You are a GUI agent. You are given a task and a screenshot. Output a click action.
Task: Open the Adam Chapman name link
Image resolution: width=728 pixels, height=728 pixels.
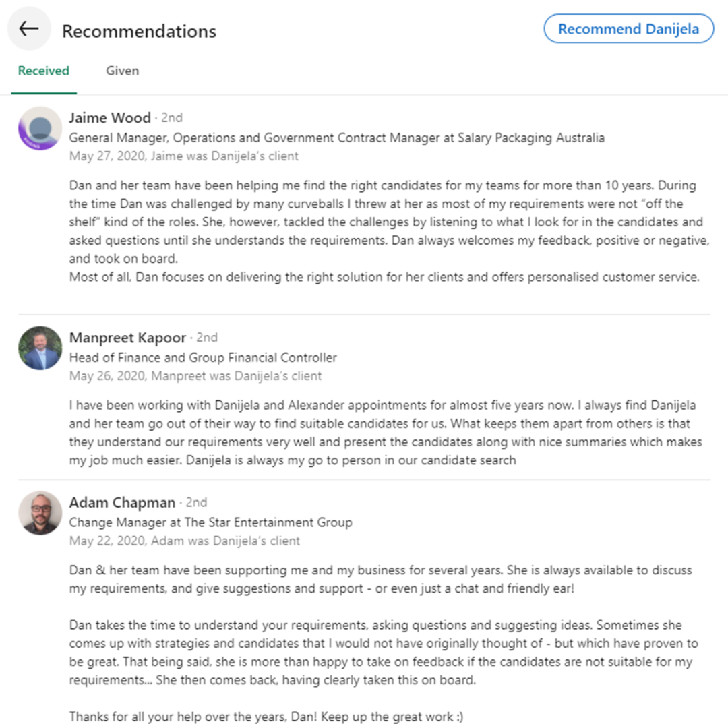tap(122, 502)
